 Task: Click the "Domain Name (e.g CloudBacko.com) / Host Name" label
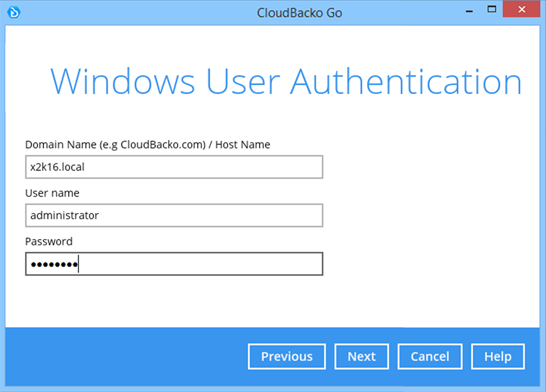(x=147, y=144)
